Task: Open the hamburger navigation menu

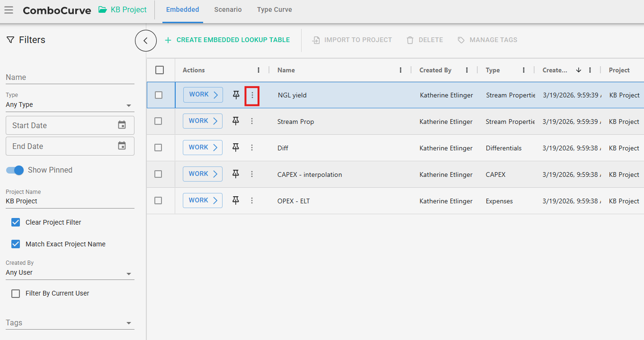Action: click(x=9, y=10)
